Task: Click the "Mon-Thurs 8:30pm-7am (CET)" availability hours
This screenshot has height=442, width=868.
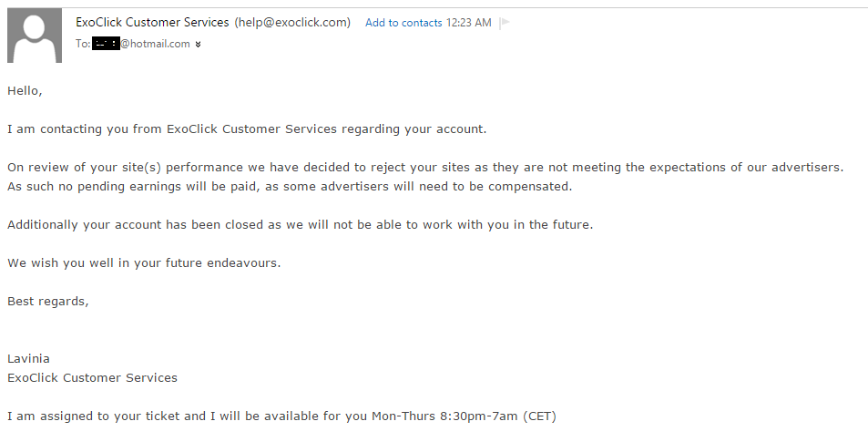Action: point(464,416)
